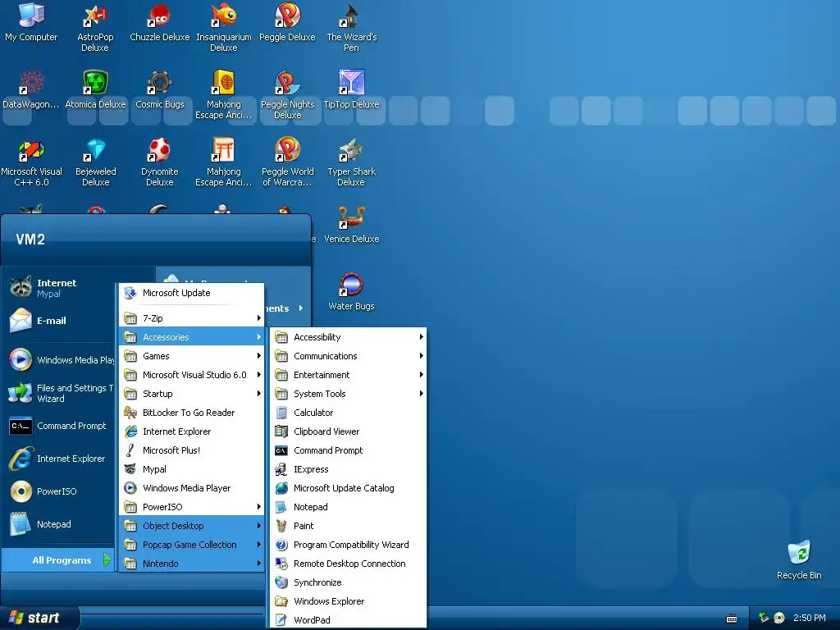The height and width of the screenshot is (630, 840).
Task: Launch Paint from Accessories
Action: (x=349, y=526)
